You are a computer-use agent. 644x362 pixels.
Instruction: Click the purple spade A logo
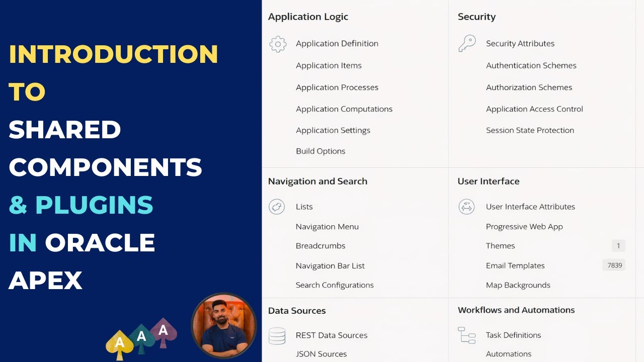click(x=163, y=332)
